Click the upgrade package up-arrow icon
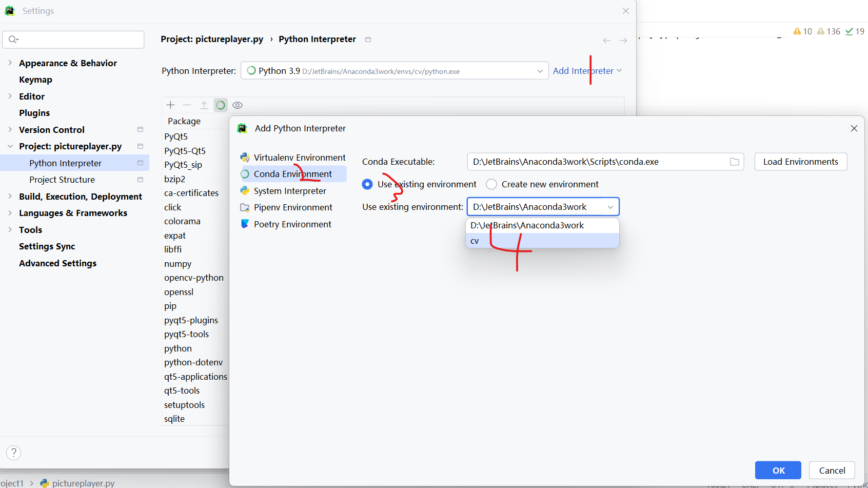This screenshot has height=488, width=868. [204, 105]
